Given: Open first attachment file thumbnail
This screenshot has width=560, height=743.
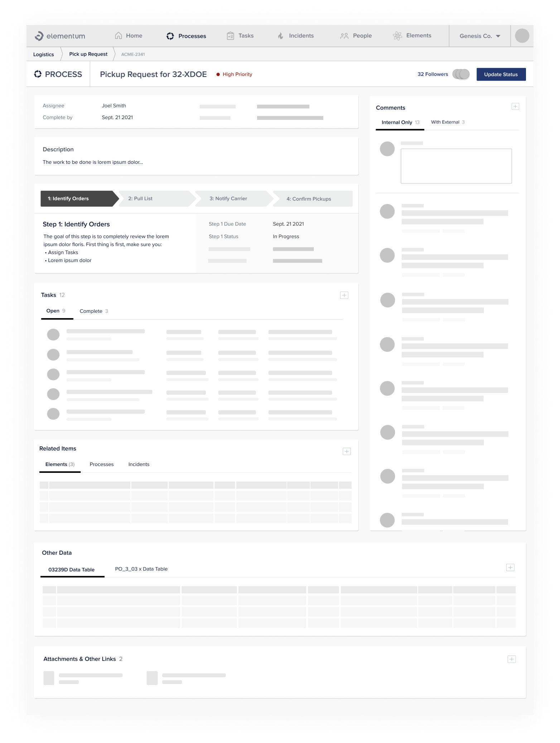Looking at the screenshot, I should [x=49, y=678].
